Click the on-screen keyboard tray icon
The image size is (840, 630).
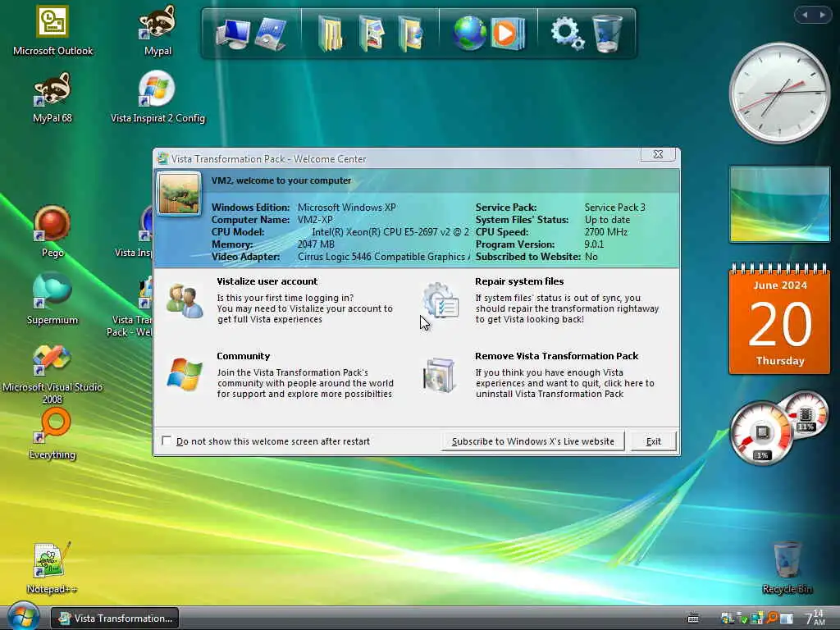tap(692, 619)
